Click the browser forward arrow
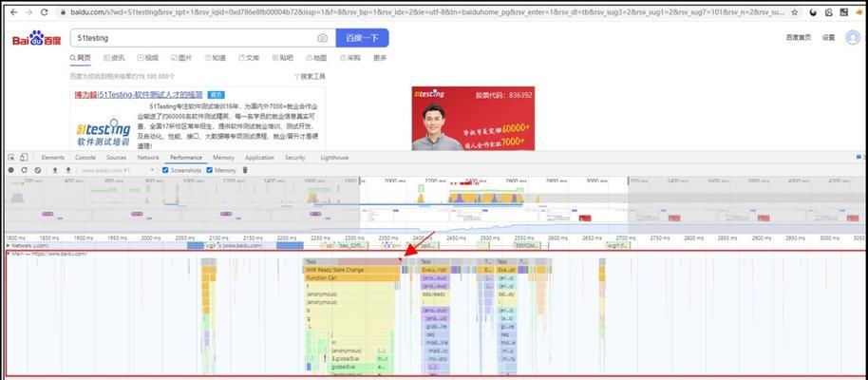Screen dimensions: 868x380 tap(28, 11)
